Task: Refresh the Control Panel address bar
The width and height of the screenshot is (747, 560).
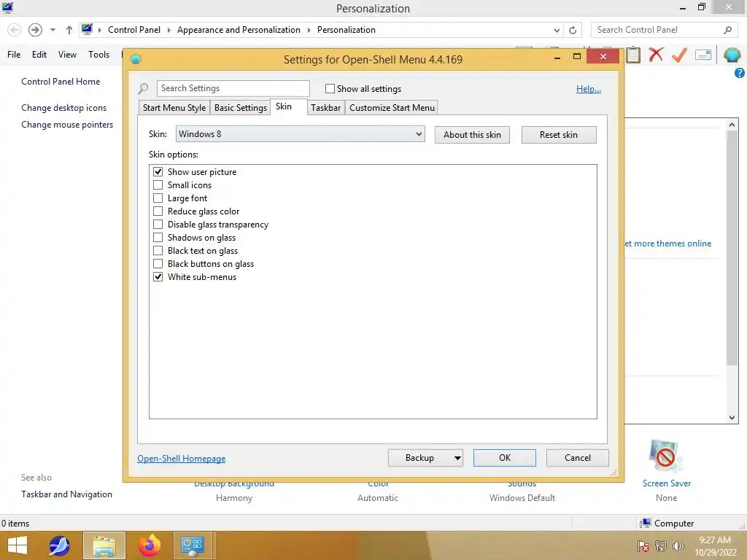Action: click(573, 30)
